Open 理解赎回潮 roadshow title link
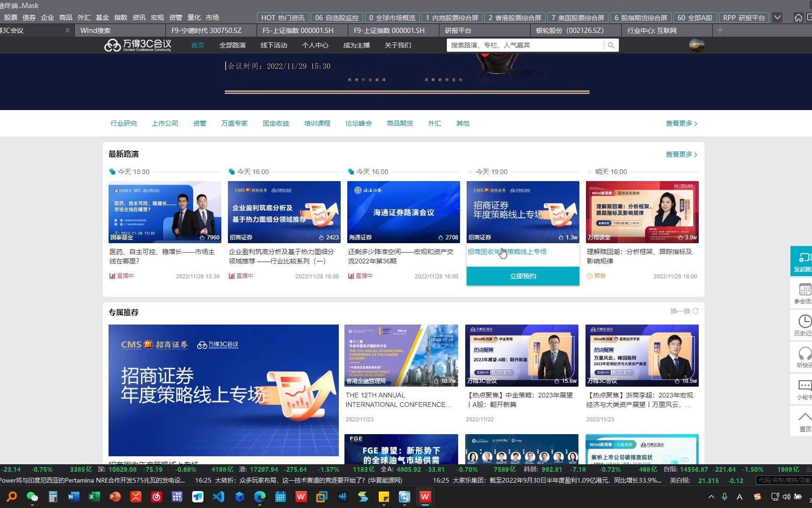The height and width of the screenshot is (508, 812). pyautogui.click(x=639, y=256)
